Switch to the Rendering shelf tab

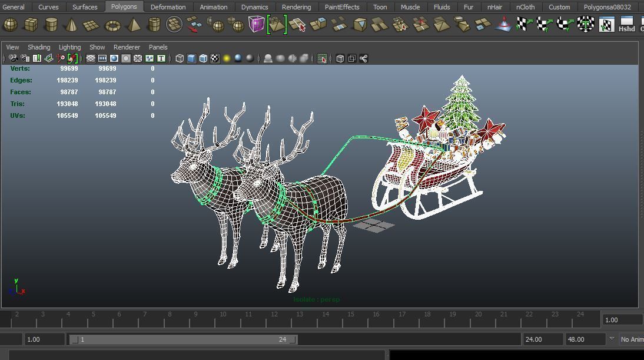click(297, 7)
